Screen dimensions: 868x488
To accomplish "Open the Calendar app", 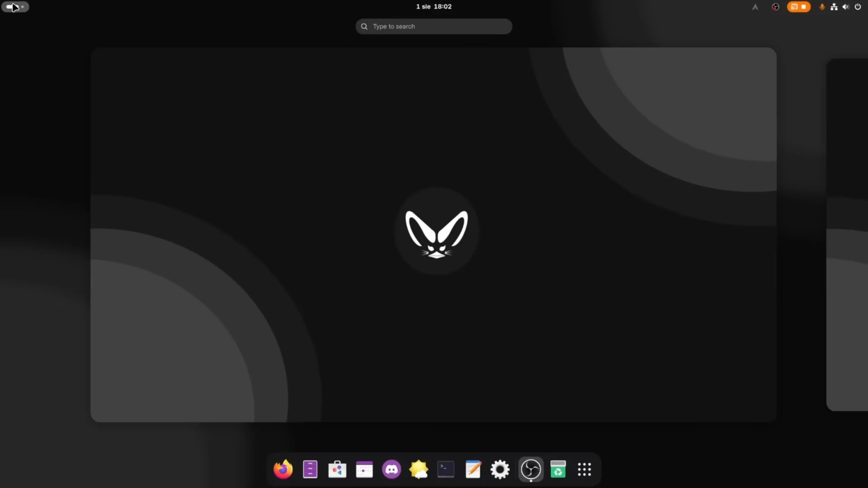I will [x=364, y=470].
